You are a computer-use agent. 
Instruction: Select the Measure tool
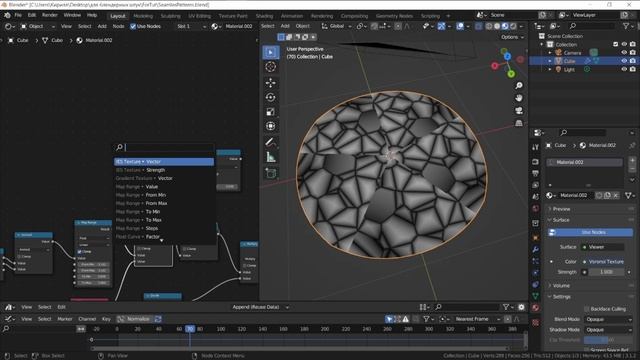point(271,157)
